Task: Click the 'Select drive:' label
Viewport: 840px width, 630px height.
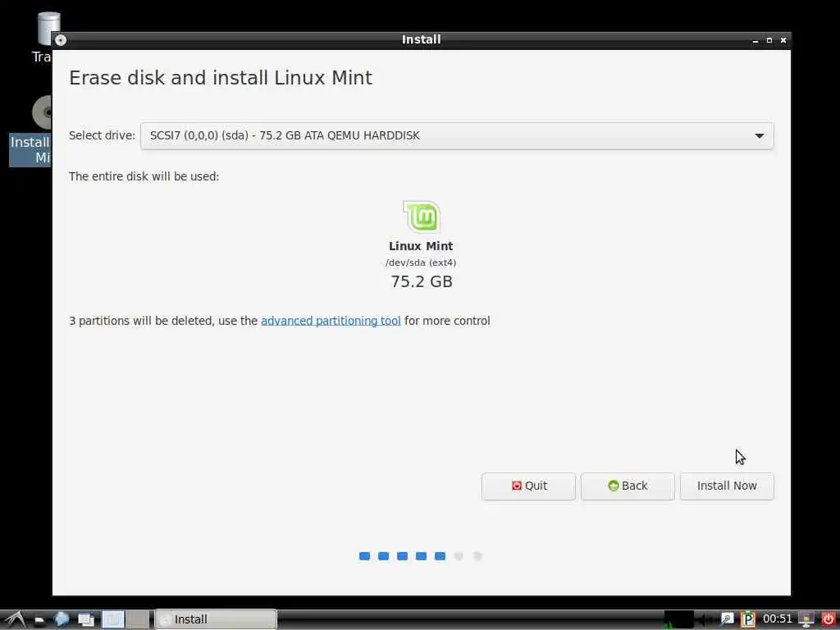Action: 102,135
